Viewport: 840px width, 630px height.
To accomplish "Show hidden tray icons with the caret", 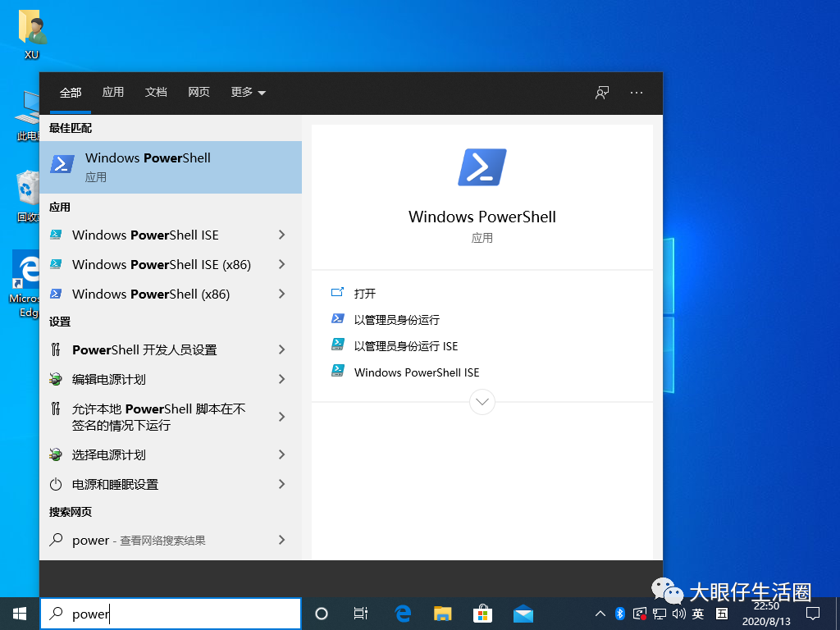I will pyautogui.click(x=600, y=614).
